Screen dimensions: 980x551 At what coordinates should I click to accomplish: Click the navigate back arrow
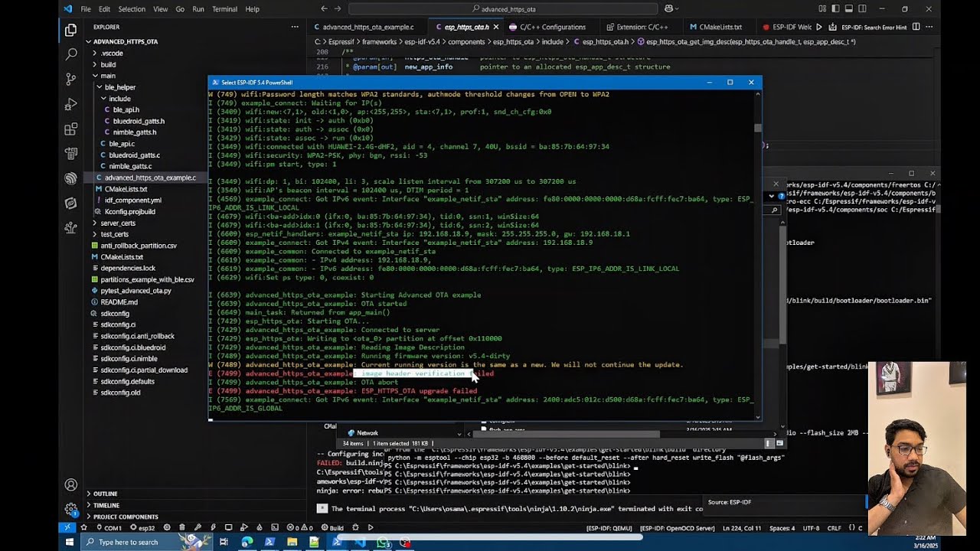(x=325, y=9)
